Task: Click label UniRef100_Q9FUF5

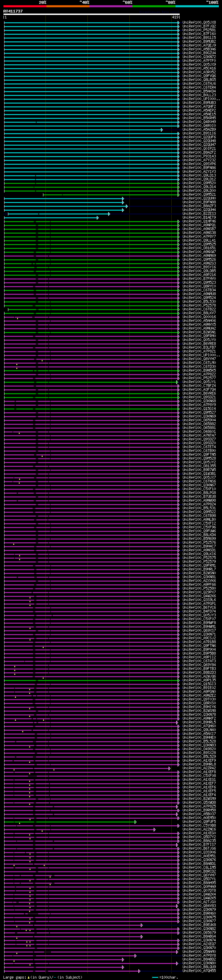Action: (x=199, y=822)
